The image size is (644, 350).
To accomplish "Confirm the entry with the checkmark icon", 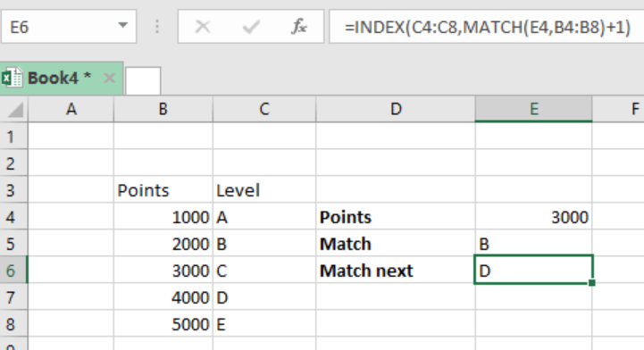I will [251, 27].
